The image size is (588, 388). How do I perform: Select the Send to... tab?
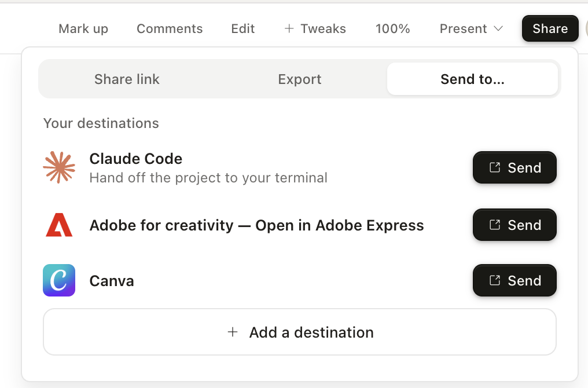coord(472,79)
